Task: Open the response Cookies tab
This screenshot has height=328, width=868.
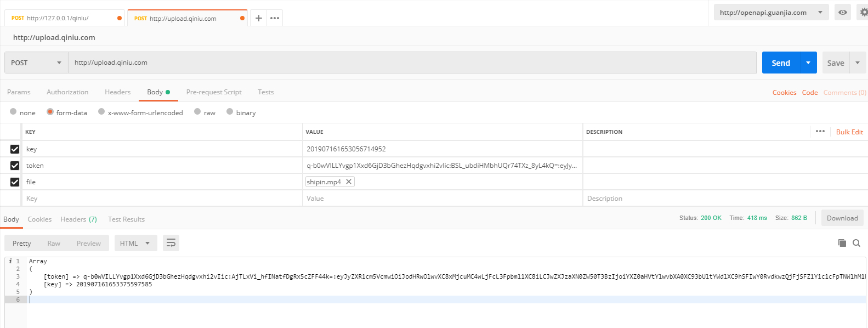Action: (39, 219)
